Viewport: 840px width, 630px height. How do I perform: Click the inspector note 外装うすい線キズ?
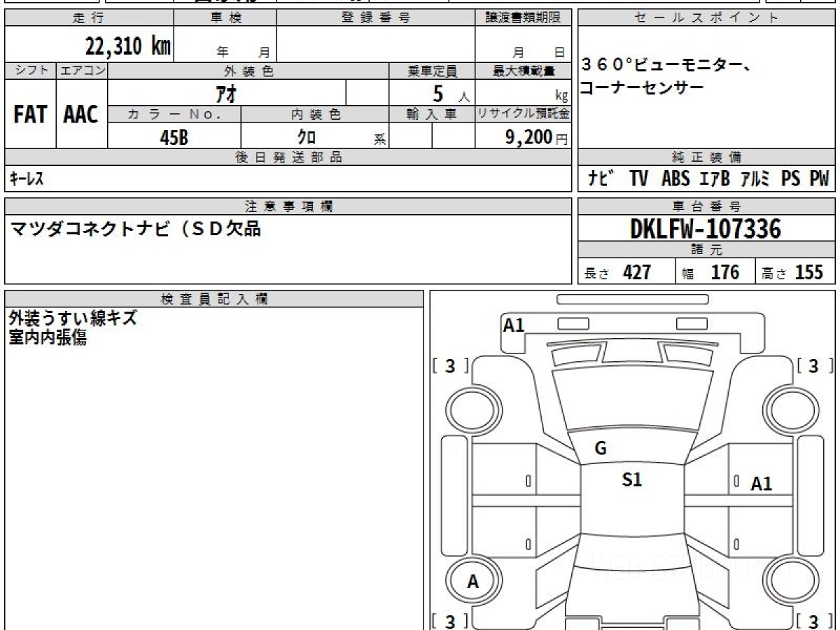click(x=73, y=318)
